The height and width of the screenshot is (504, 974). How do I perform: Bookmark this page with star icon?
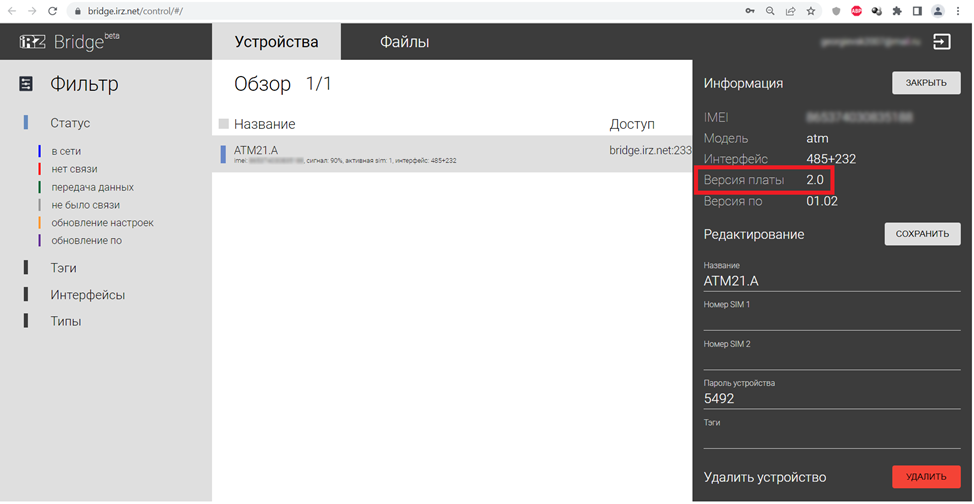(811, 10)
